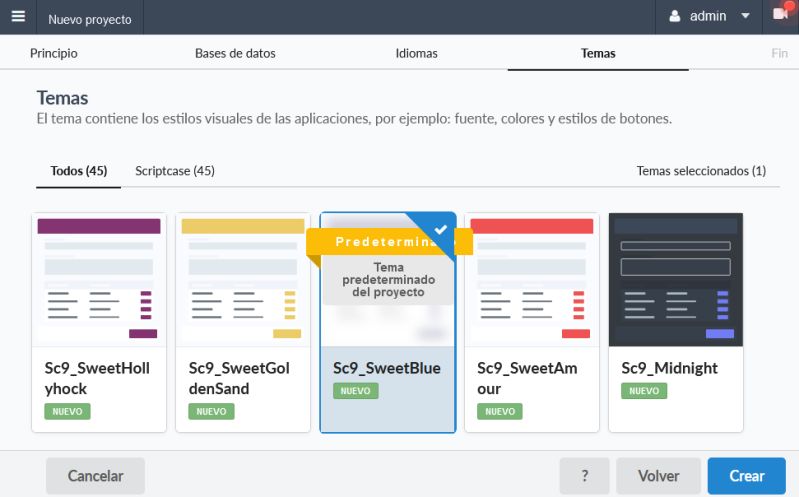799x497 pixels.
Task: Click the Temas heading
Action: (62, 98)
